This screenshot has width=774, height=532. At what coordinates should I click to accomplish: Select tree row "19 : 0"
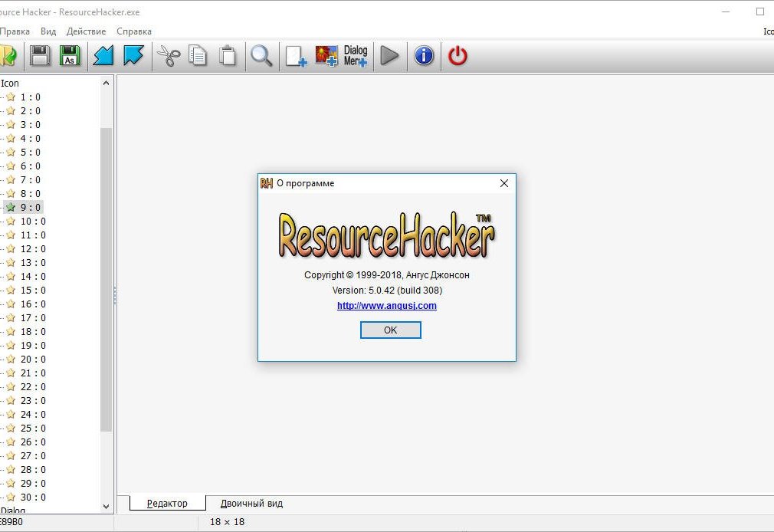tap(33, 346)
